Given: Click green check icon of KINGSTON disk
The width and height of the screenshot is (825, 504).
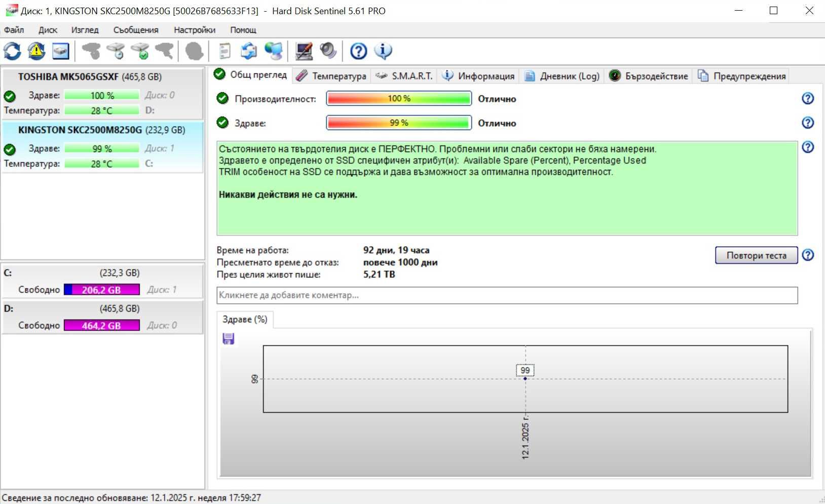Looking at the screenshot, I should (x=10, y=149).
